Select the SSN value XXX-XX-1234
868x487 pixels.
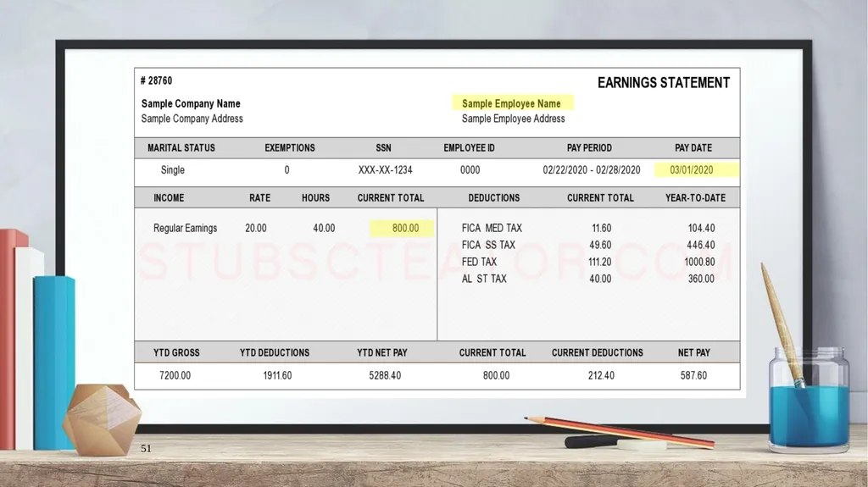pyautogui.click(x=385, y=170)
